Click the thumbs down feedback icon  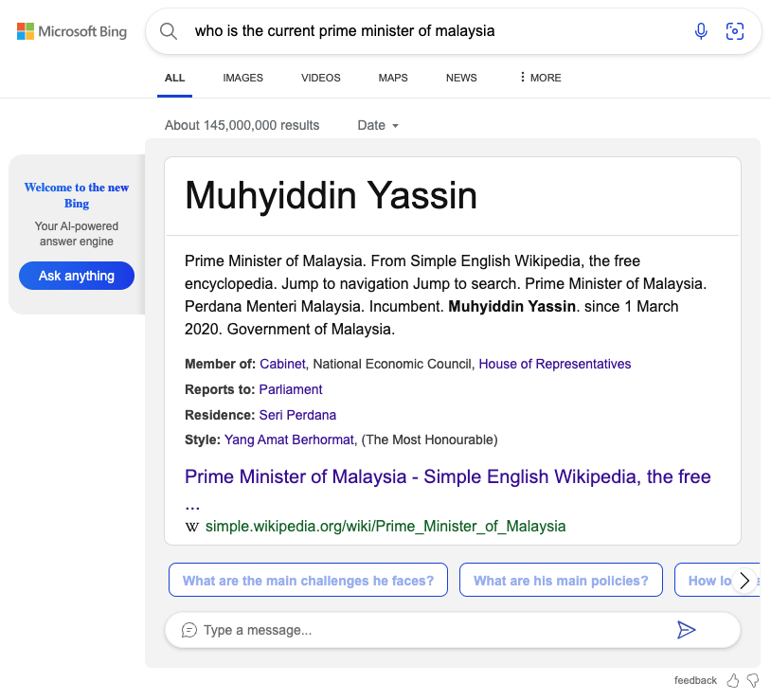[753, 680]
